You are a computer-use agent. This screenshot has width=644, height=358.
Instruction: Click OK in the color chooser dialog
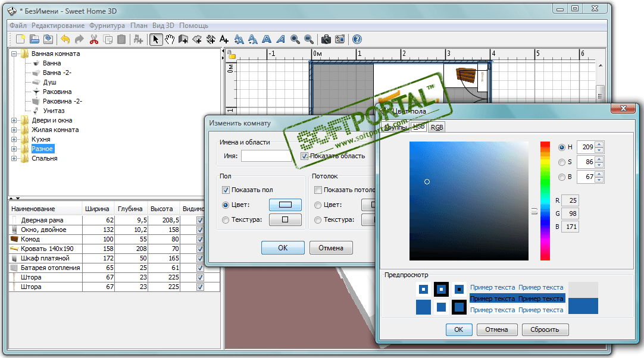point(459,329)
